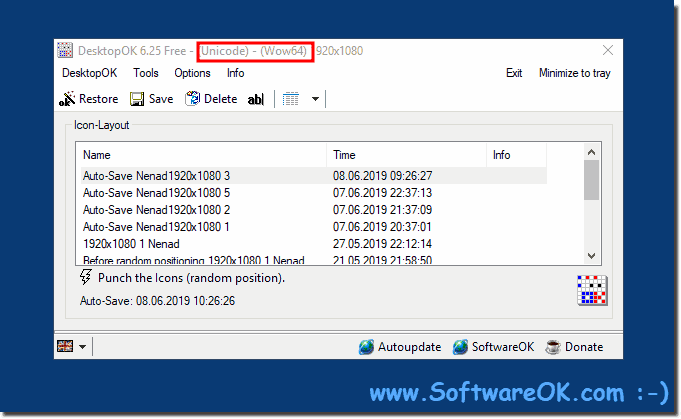This screenshot has height=419, width=681.
Task: Click the list view grid toolbar icon
Action: [291, 99]
